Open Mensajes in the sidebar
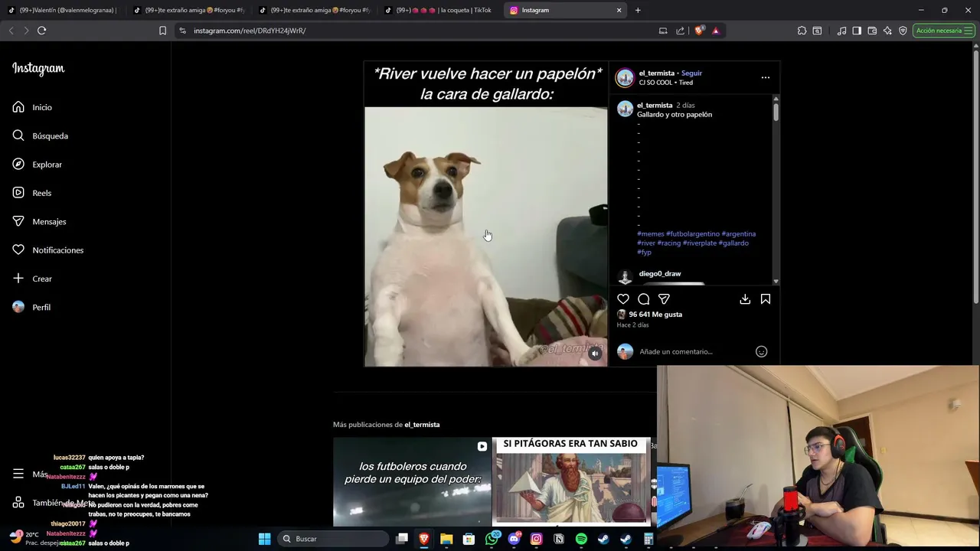Image resolution: width=980 pixels, height=551 pixels. pyautogui.click(x=39, y=221)
